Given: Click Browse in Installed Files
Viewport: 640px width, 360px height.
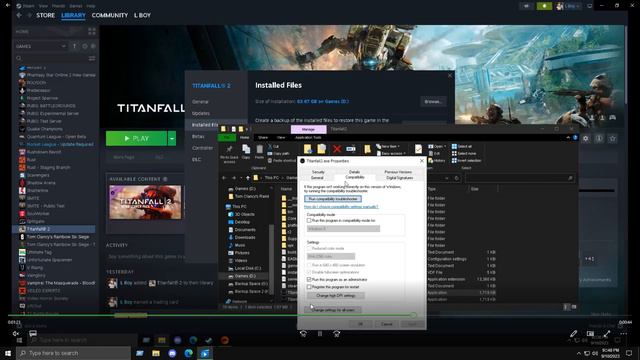Looking at the screenshot, I should click(433, 102).
